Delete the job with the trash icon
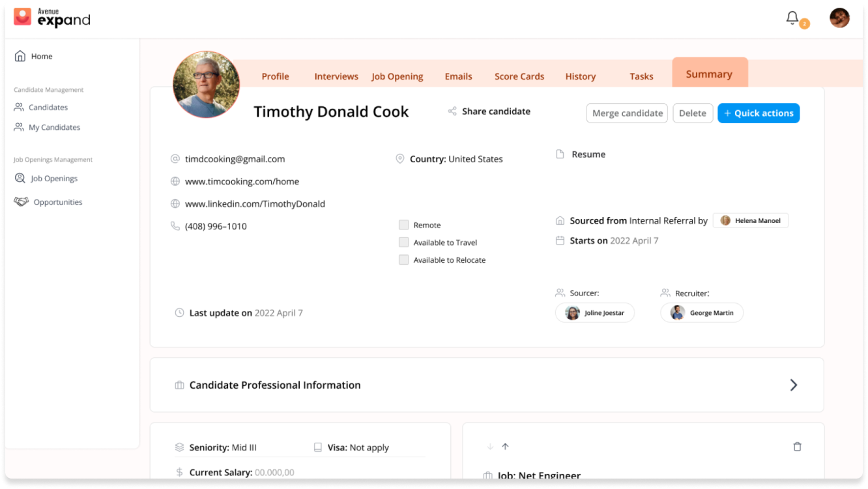This screenshot has width=868, height=489. (797, 447)
